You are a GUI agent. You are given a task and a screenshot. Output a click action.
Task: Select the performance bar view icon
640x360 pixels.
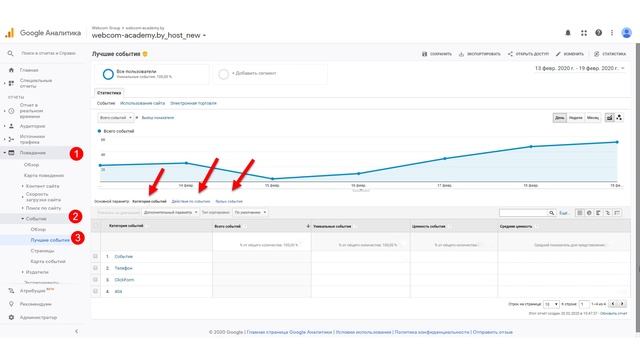tap(598, 213)
